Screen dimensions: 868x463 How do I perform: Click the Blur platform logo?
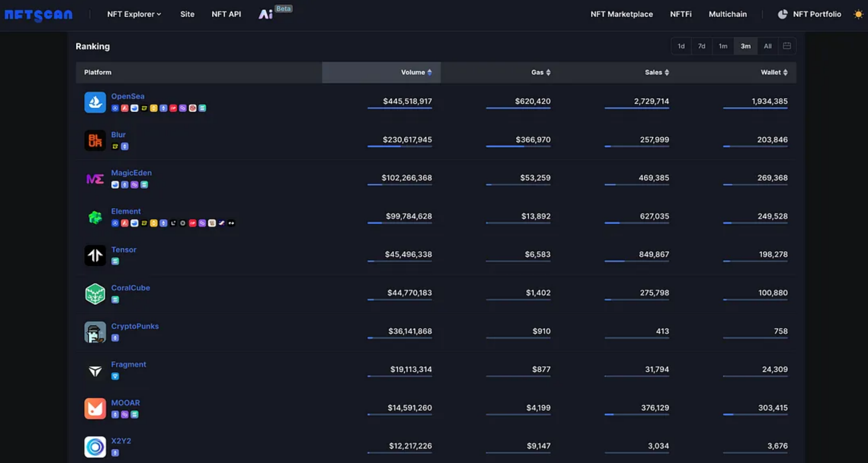point(95,141)
